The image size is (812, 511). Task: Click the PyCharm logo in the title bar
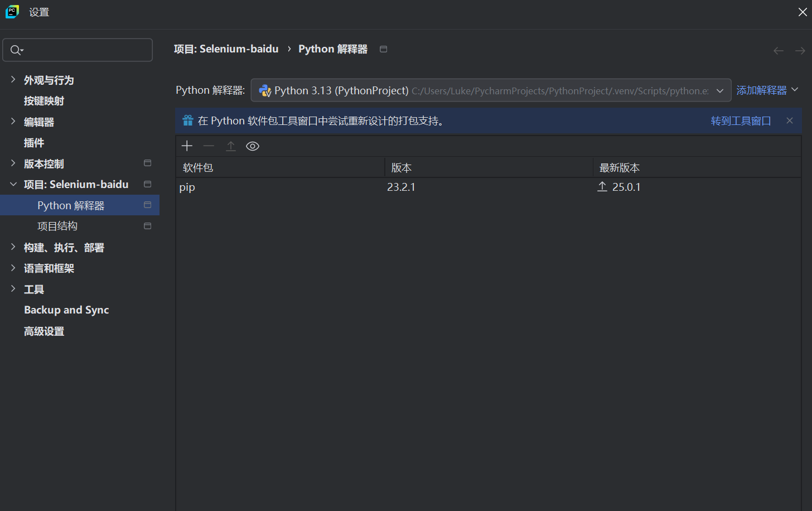pos(12,12)
